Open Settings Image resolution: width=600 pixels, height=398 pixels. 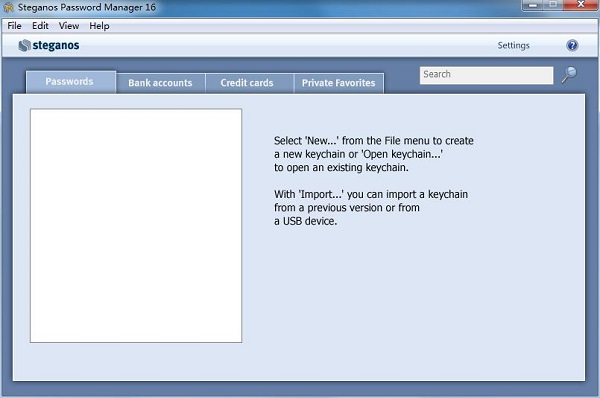(514, 46)
